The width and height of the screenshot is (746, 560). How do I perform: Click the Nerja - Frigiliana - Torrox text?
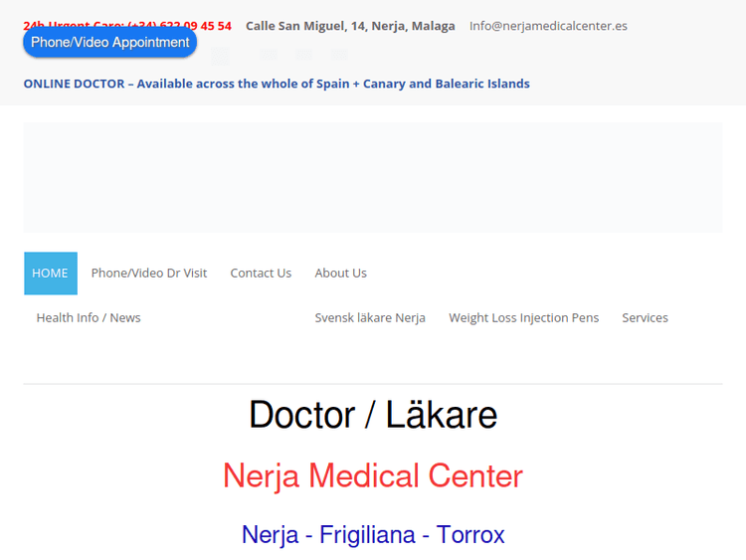[x=373, y=535]
